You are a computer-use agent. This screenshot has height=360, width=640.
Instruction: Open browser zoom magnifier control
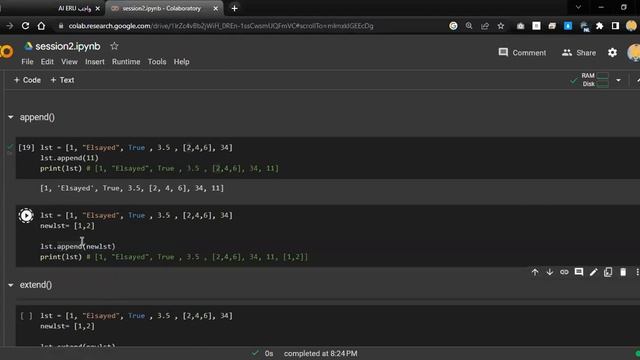point(469,26)
